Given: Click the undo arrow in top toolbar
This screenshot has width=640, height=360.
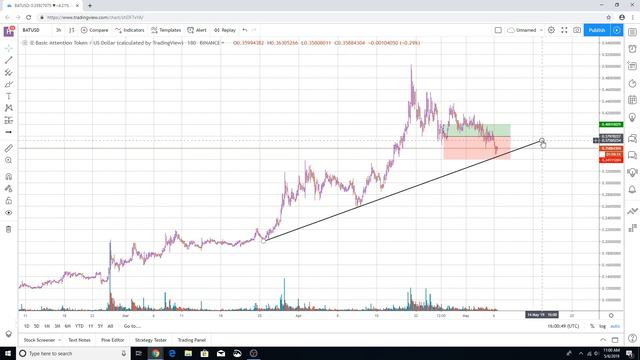Looking at the screenshot, I should (x=245, y=30).
